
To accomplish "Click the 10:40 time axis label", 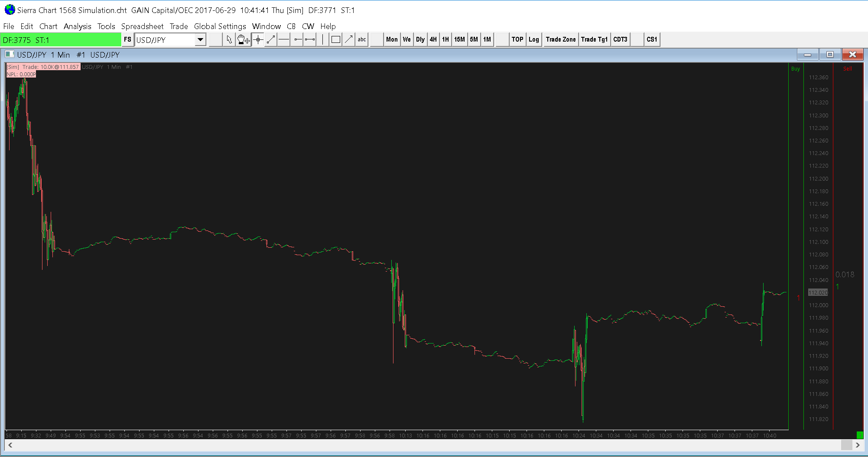I will click(770, 435).
